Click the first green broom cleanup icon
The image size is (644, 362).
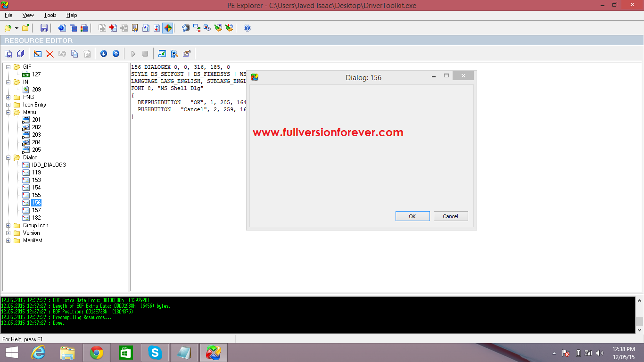[218, 28]
